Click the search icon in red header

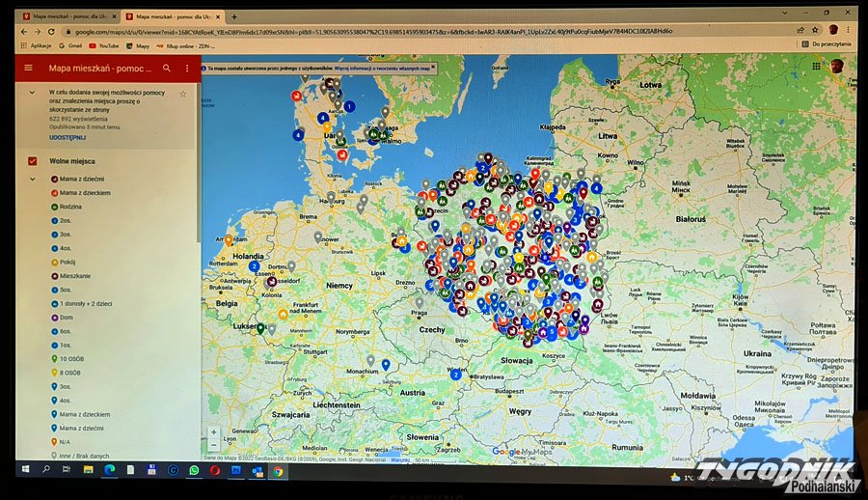point(167,69)
